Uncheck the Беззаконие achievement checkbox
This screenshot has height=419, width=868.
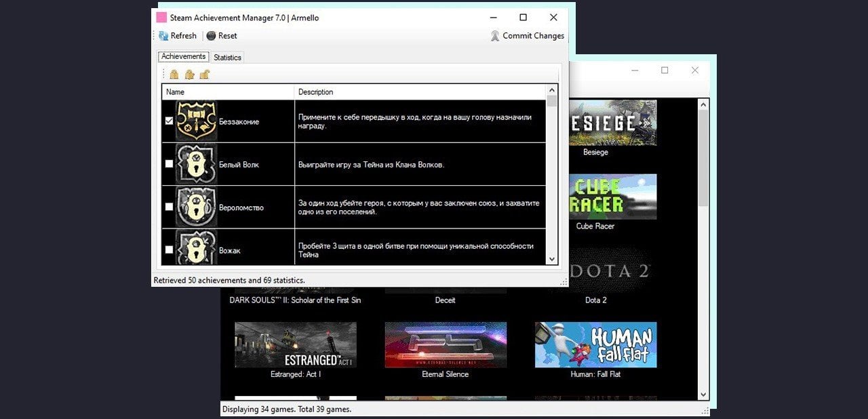tap(169, 121)
